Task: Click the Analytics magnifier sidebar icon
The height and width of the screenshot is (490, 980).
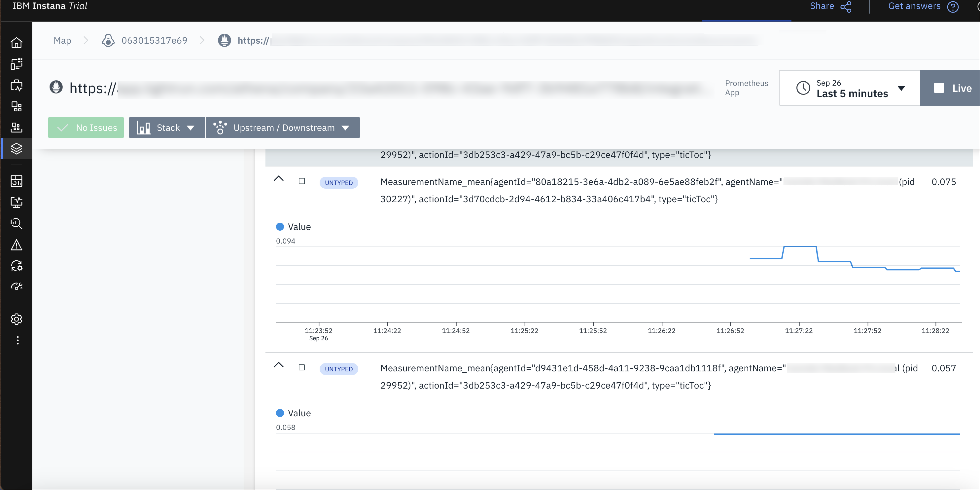Action: point(16,224)
